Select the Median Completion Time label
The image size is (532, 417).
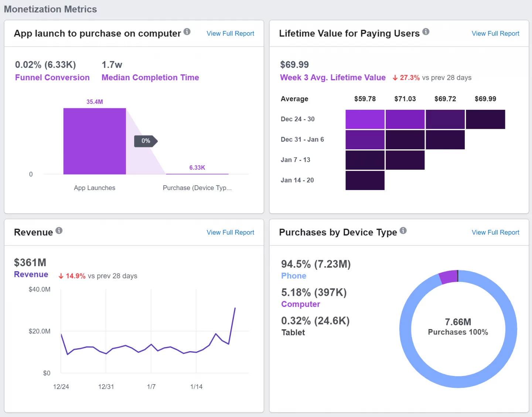[x=150, y=78]
